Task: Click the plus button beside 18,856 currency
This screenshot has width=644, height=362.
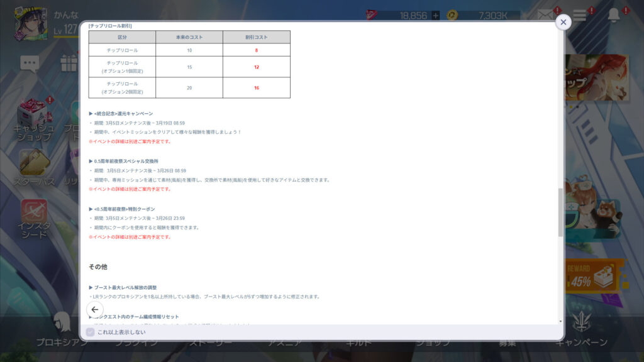Action: tap(436, 15)
